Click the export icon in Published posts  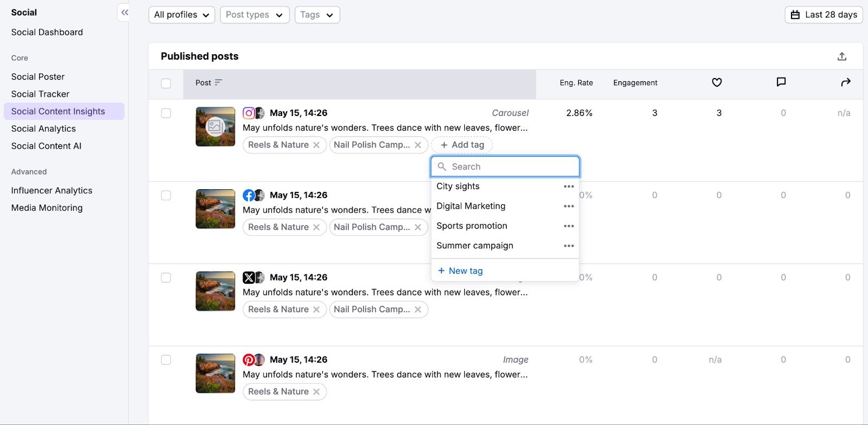point(841,56)
